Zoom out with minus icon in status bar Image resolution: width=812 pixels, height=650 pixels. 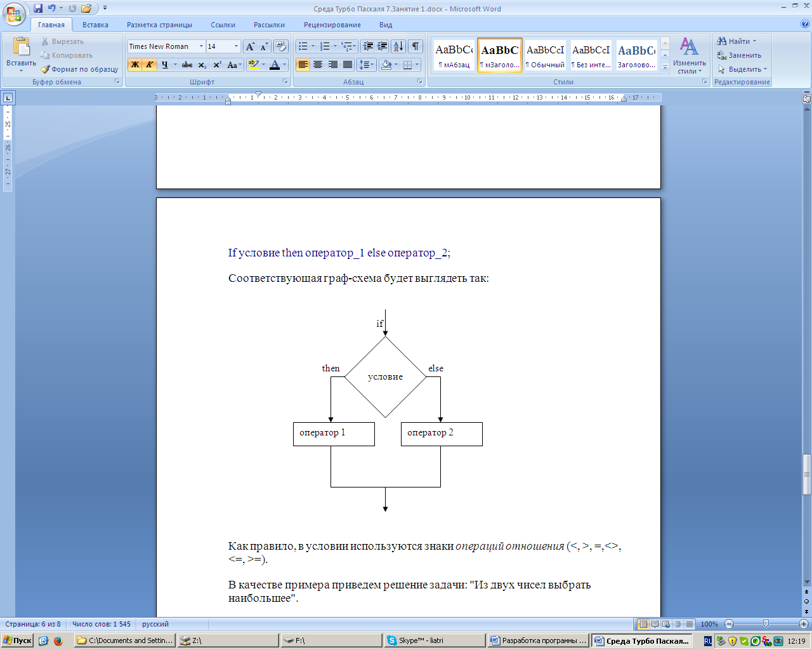point(729,624)
